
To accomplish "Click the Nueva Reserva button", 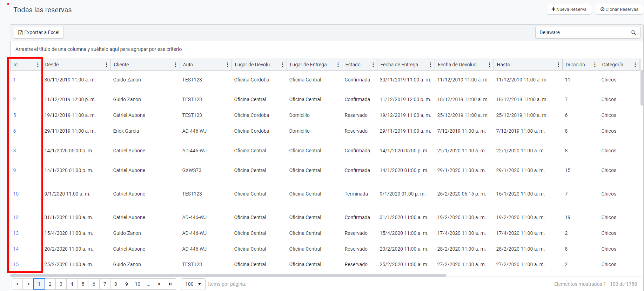I will [x=569, y=9].
